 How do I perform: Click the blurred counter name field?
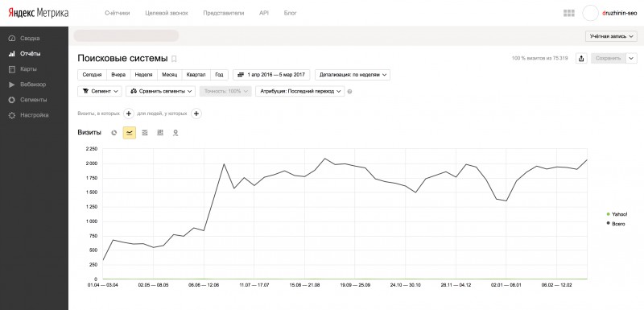[126, 35]
